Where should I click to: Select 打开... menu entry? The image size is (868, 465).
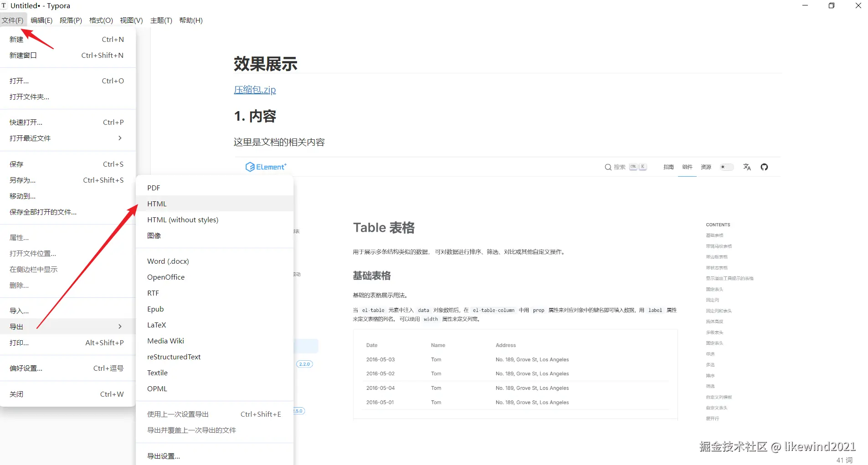67,81
